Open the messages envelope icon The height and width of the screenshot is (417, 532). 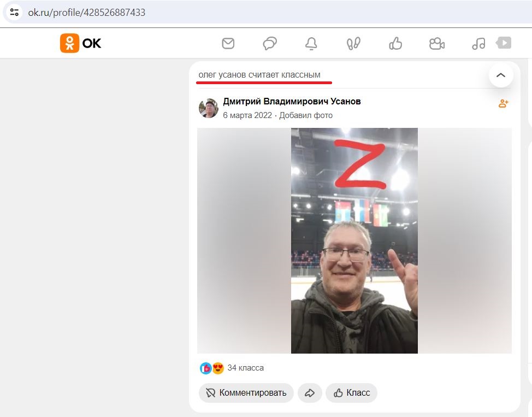(x=228, y=44)
